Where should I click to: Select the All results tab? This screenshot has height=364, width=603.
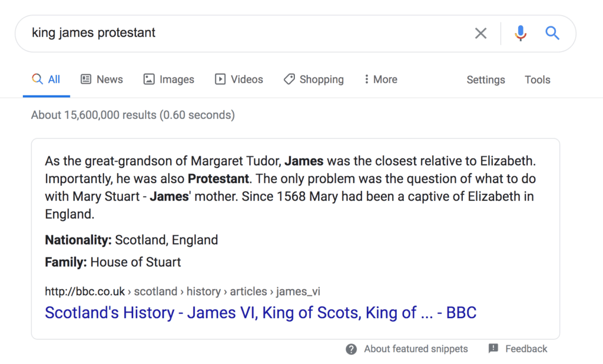pyautogui.click(x=47, y=80)
